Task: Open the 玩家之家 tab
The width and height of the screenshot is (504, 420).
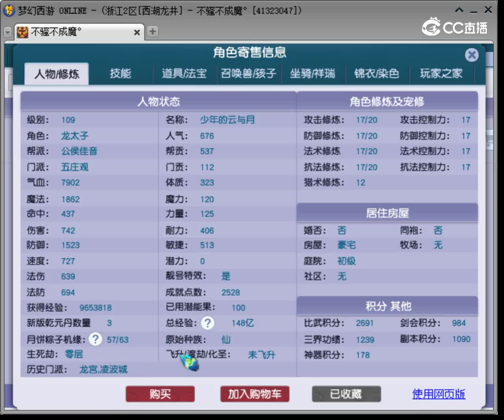Action: pos(441,73)
